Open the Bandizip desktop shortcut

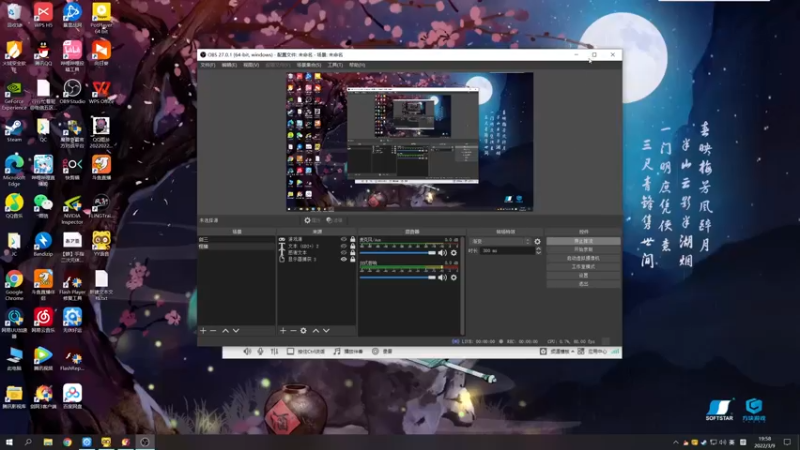(43, 244)
